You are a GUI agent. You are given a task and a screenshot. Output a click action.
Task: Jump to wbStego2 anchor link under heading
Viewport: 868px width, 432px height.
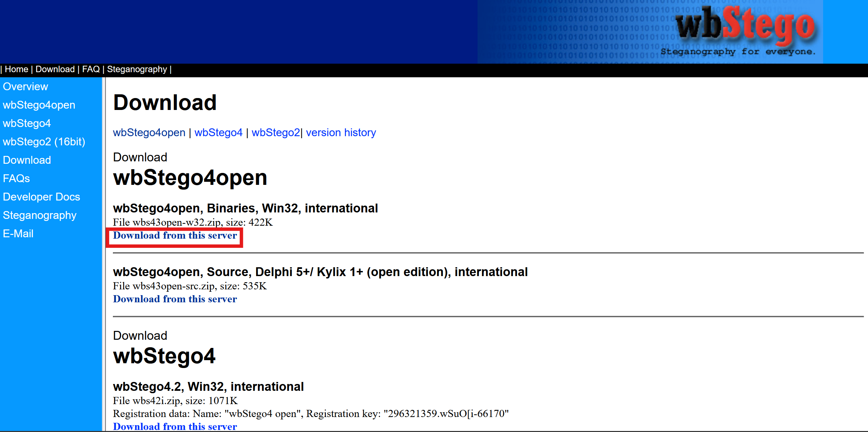tap(276, 133)
